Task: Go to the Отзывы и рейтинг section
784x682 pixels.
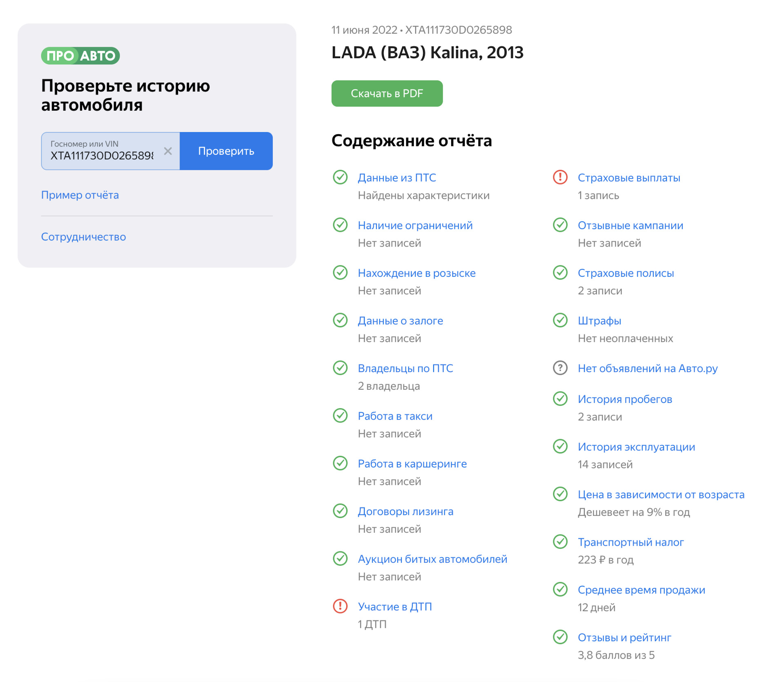Action: [x=624, y=638]
